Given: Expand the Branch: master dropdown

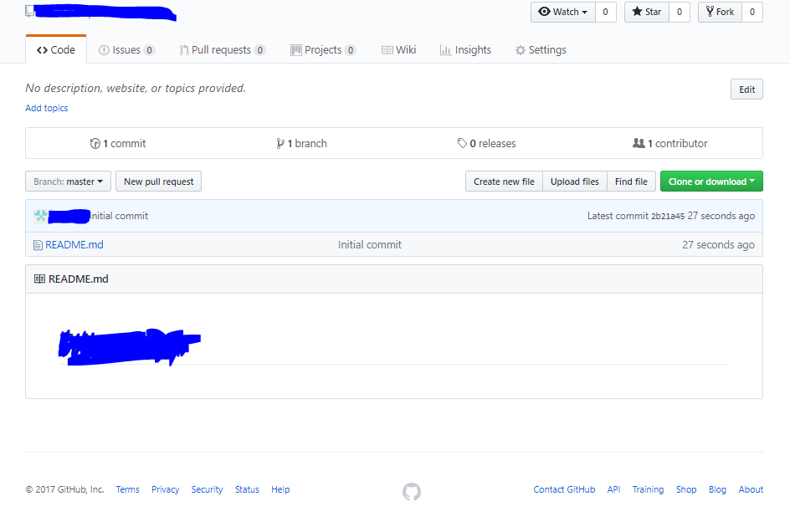Looking at the screenshot, I should coord(68,182).
